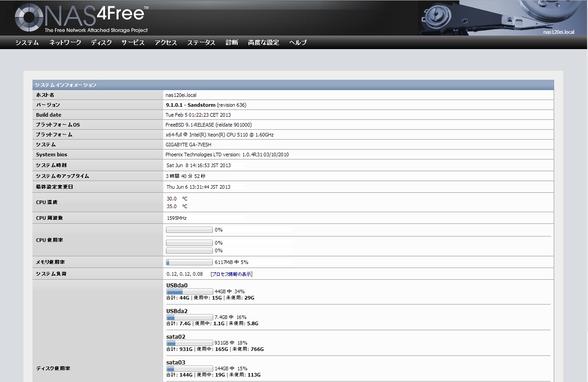Click the hard drive photo in the header
The height and width of the screenshot is (382, 588).
tap(503, 18)
